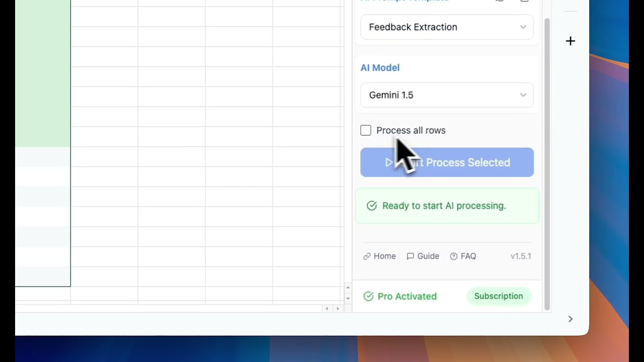Screen dimensions: 644x362
Task: Click the green checkmark in ready message
Action: click(x=372, y=206)
